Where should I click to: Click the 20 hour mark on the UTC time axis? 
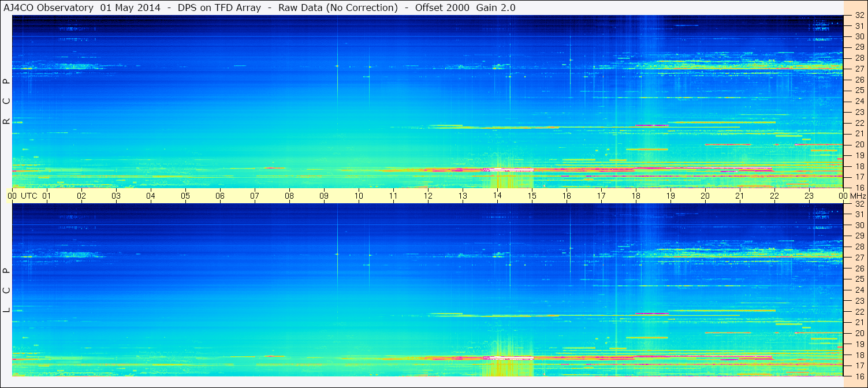pos(705,196)
